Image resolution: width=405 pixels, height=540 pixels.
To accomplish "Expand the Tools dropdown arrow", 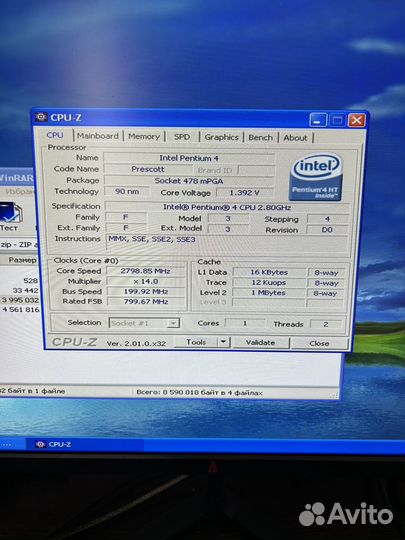I will click(x=224, y=342).
